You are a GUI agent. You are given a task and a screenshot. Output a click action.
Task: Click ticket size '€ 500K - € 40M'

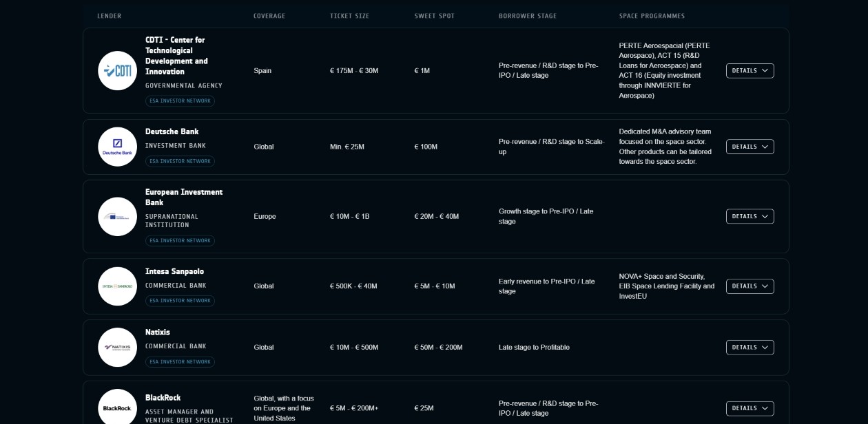353,286
